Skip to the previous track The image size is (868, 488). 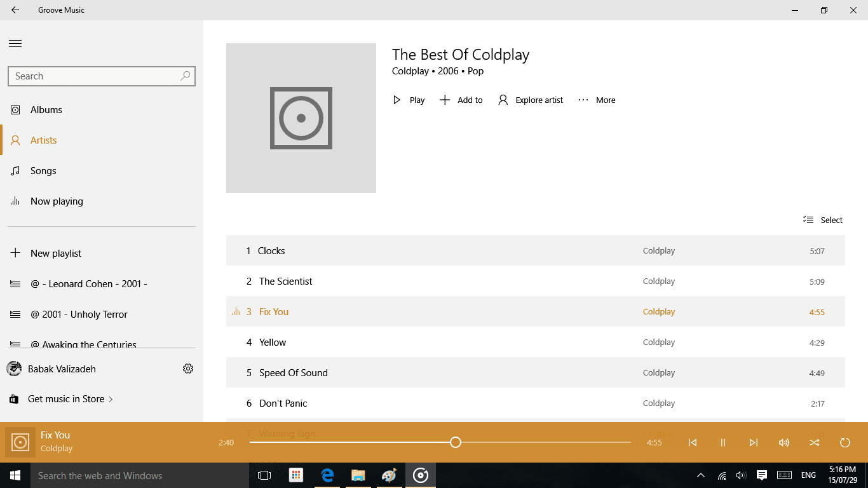693,443
